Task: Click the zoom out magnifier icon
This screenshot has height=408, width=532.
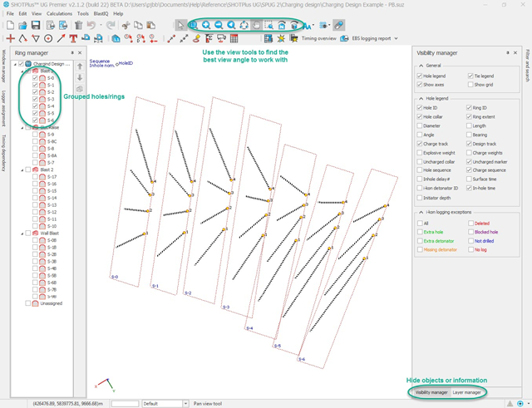Action: point(219,26)
